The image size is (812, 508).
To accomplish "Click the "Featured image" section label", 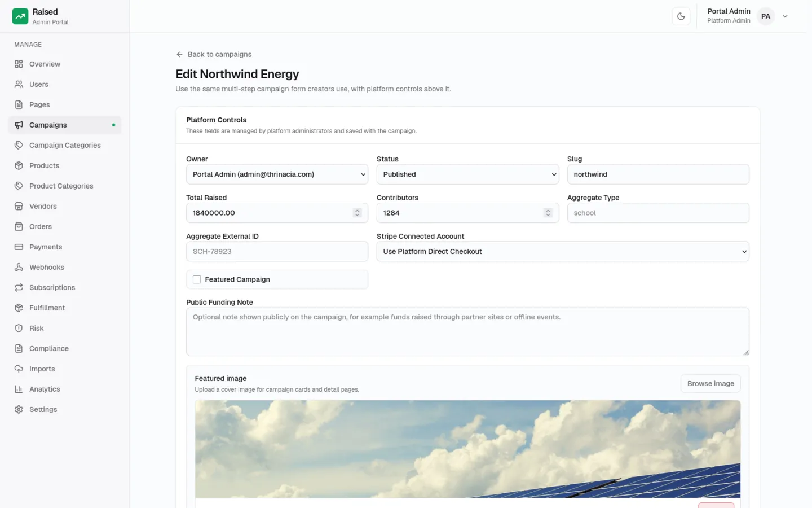I will 220,378.
